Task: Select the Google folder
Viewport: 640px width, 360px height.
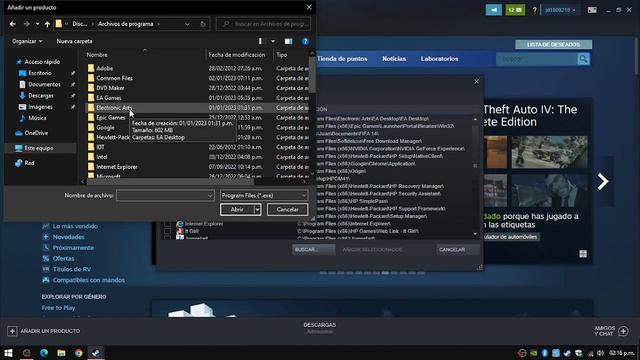Action: tap(105, 127)
